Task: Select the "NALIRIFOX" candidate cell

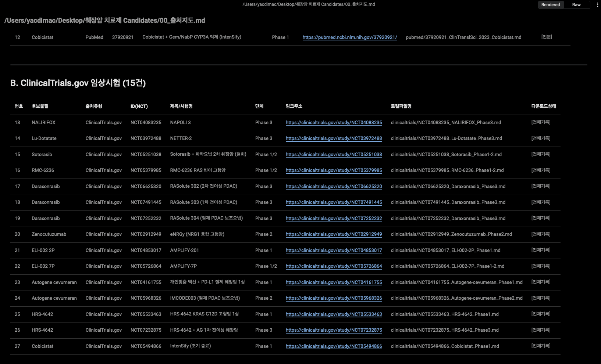Action: coord(44,123)
